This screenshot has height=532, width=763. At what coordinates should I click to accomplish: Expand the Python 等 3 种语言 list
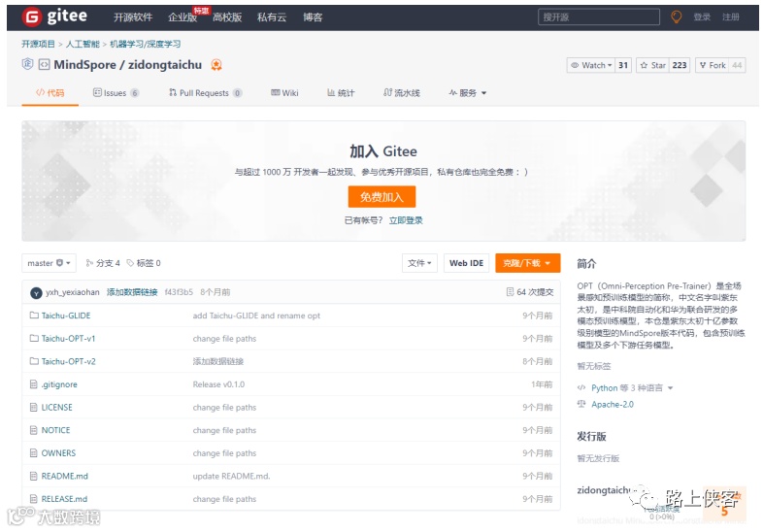click(x=632, y=388)
